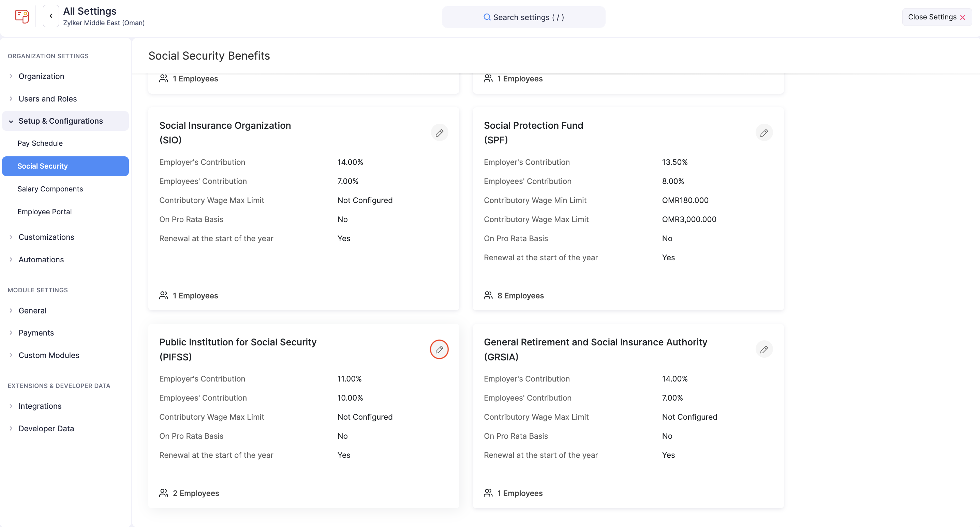Viewport: 980px width, 528px height.
Task: Click the search magnifier icon
Action: 487,17
